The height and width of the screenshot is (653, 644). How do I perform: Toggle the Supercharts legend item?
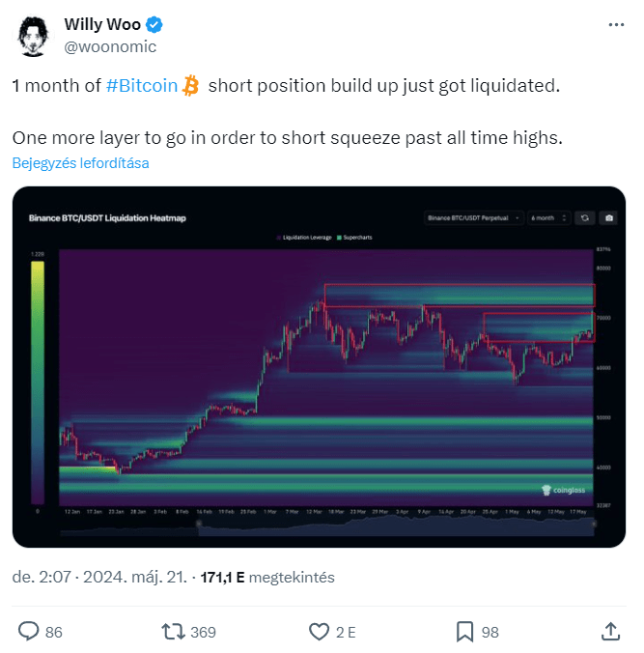[354, 238]
